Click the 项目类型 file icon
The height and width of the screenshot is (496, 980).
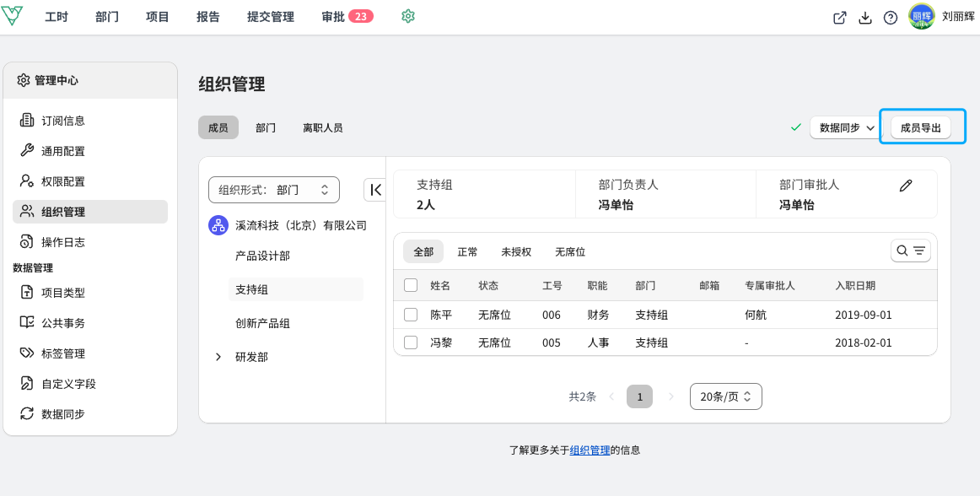tap(27, 292)
